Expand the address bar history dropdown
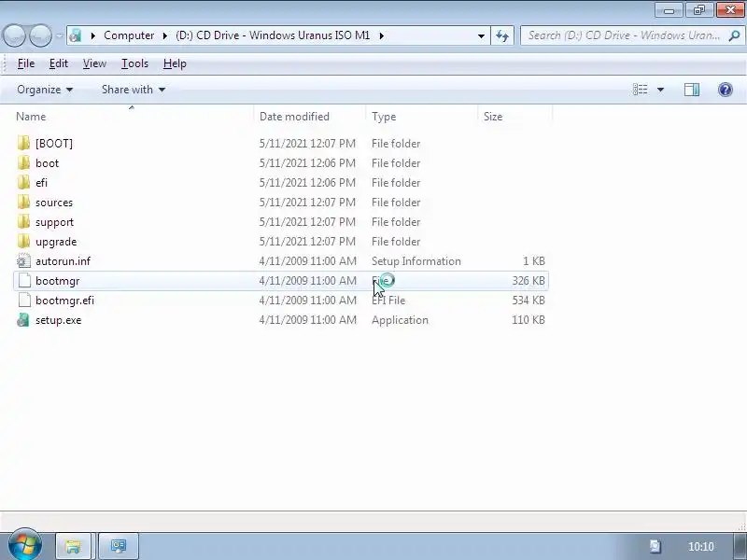The height and width of the screenshot is (560, 747). pyautogui.click(x=481, y=35)
